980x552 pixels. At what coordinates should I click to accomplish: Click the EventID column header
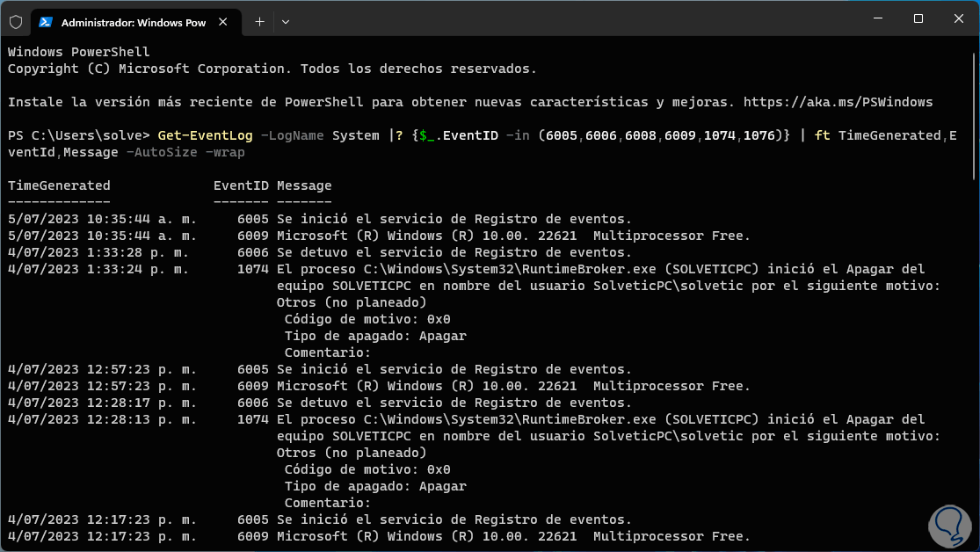tap(241, 185)
